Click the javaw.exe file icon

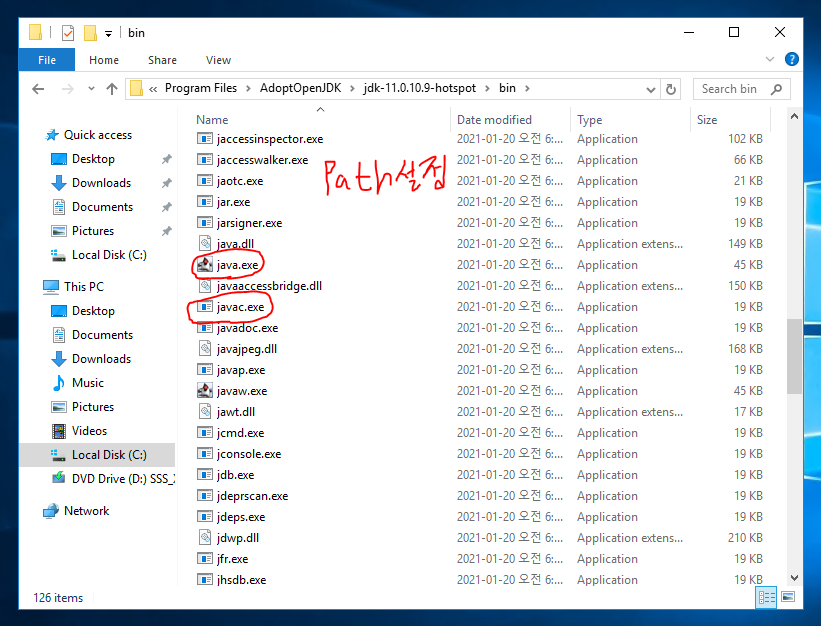(205, 390)
